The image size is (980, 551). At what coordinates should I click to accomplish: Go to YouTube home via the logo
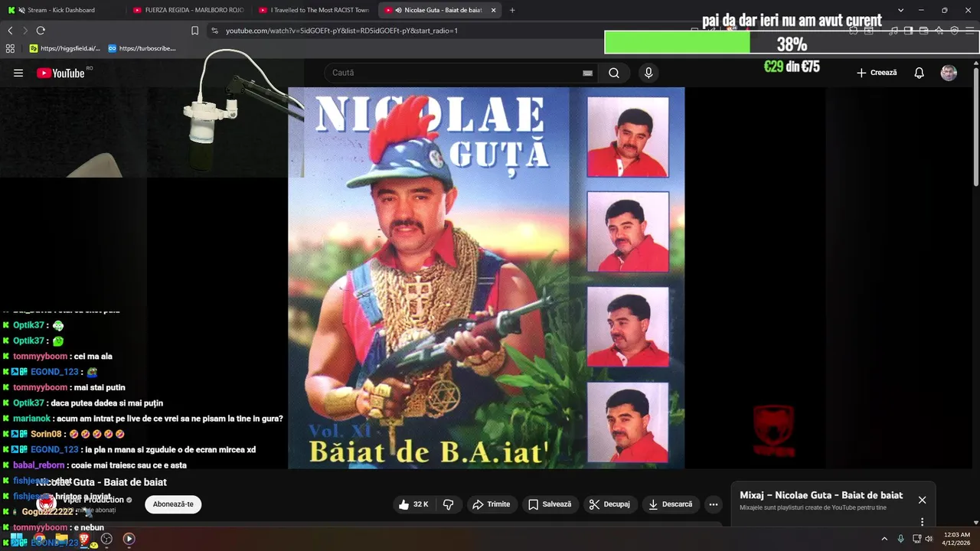(60, 73)
